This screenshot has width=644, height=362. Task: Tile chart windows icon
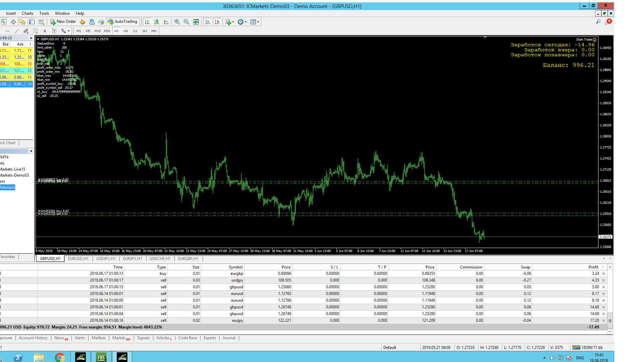tap(196, 22)
